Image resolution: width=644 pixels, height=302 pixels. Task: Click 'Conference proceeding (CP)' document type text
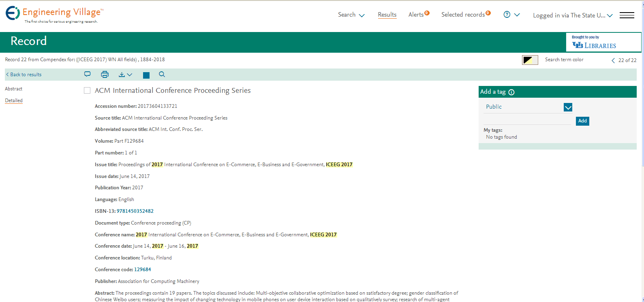(x=161, y=223)
